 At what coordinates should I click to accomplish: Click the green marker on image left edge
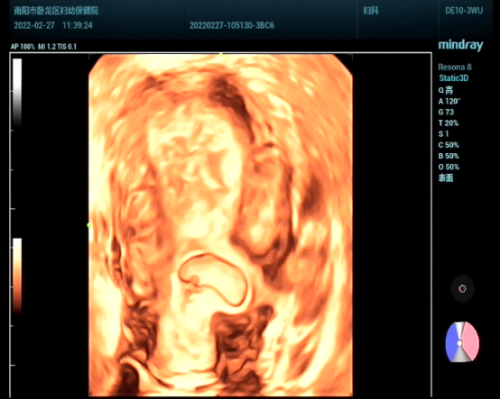pyautogui.click(x=89, y=225)
